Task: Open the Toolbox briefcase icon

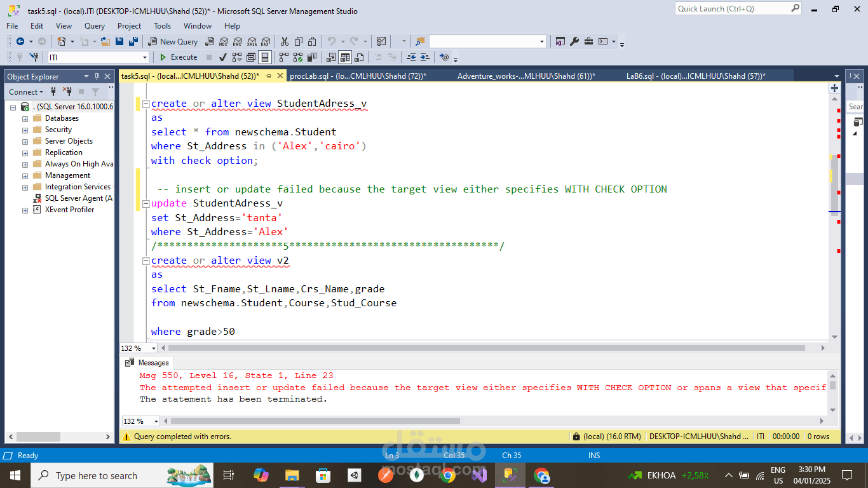Action: point(588,41)
